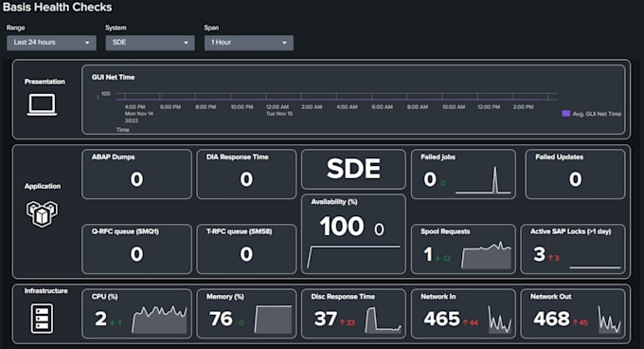Click the Active SAP Locks value
Image resolution: width=644 pixels, height=349 pixels.
(x=539, y=254)
